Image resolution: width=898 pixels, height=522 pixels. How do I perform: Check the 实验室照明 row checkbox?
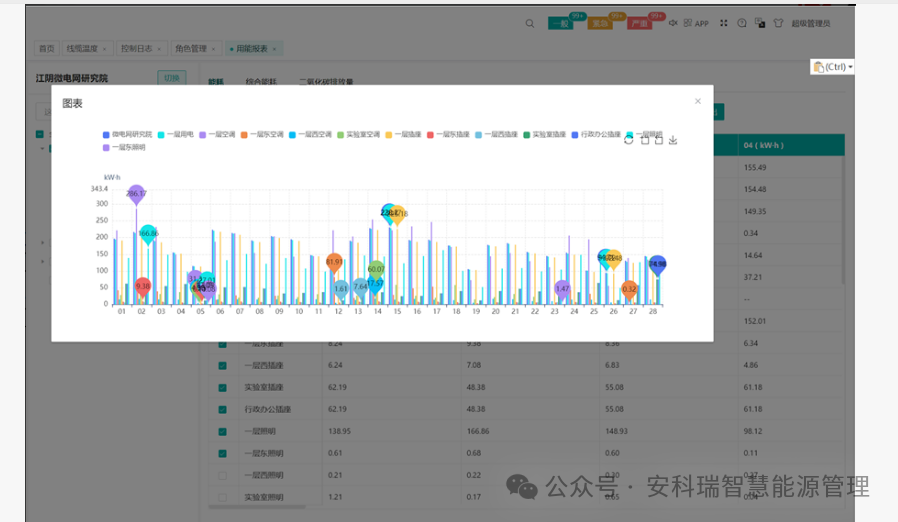(223, 497)
